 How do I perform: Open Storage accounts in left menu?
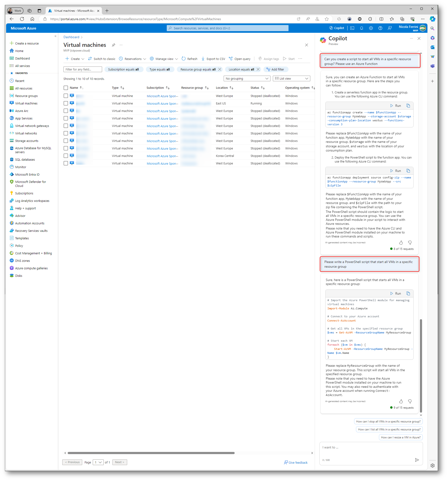coord(27,141)
